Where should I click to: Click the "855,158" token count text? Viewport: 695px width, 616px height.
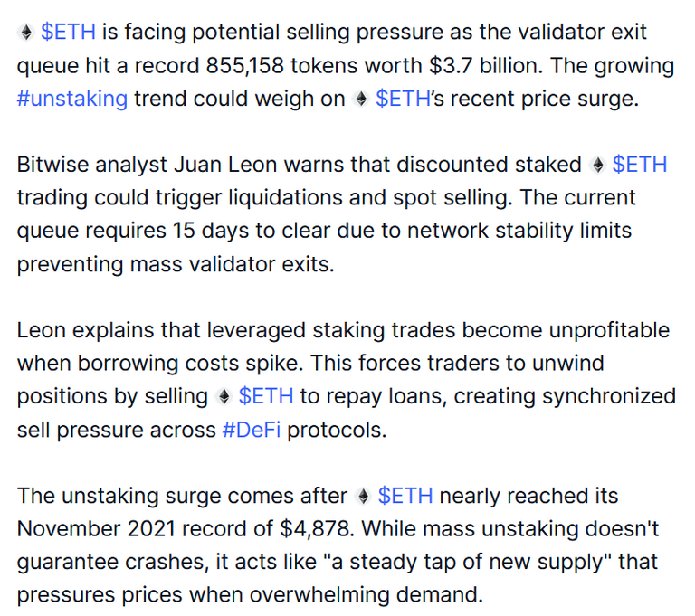point(244,66)
